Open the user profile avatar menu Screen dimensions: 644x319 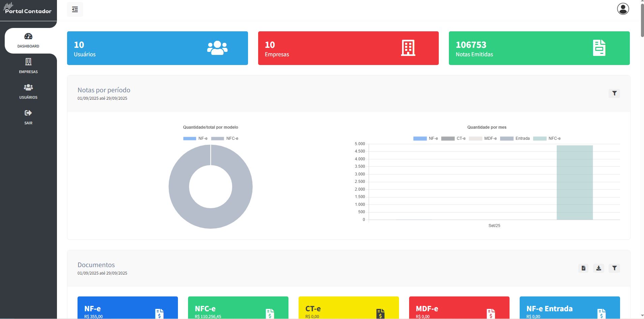pyautogui.click(x=623, y=9)
